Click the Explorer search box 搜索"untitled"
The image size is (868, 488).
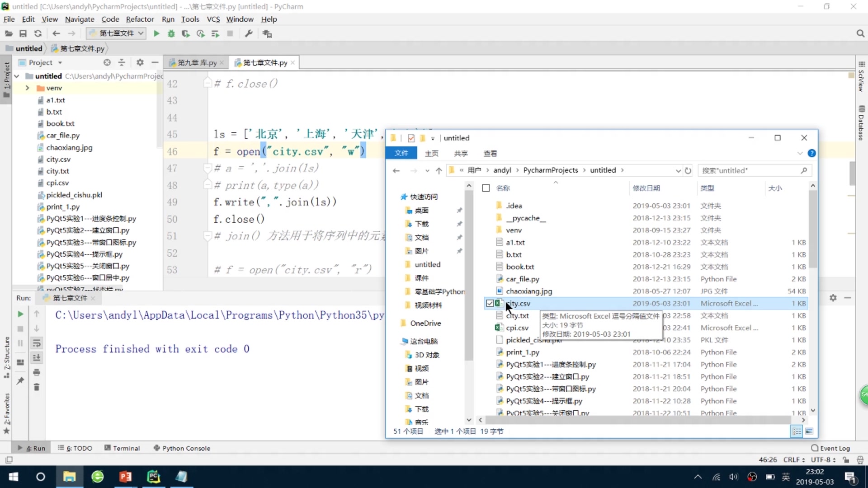[755, 170]
